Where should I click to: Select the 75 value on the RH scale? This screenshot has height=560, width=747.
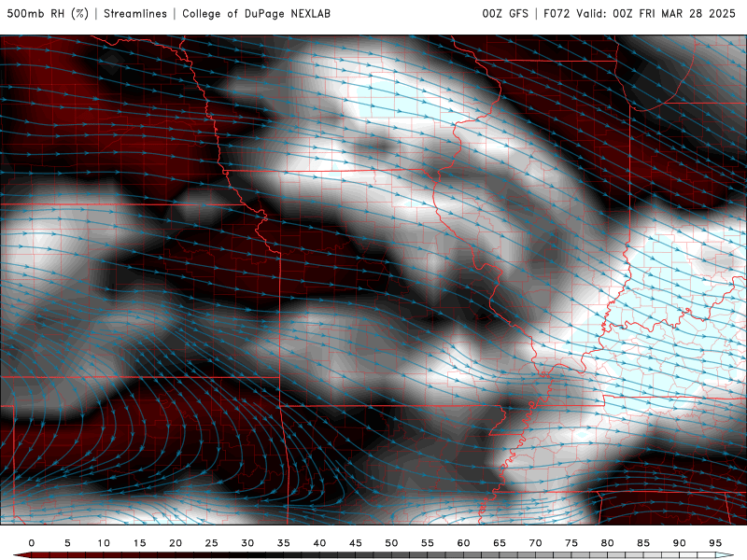[571, 543]
